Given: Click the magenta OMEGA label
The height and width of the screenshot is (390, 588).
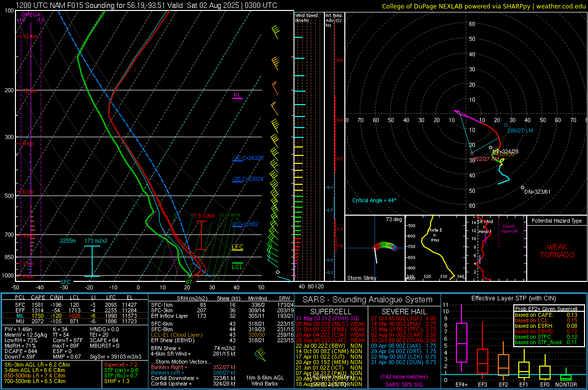Looking at the screenshot, I should (x=31, y=14).
